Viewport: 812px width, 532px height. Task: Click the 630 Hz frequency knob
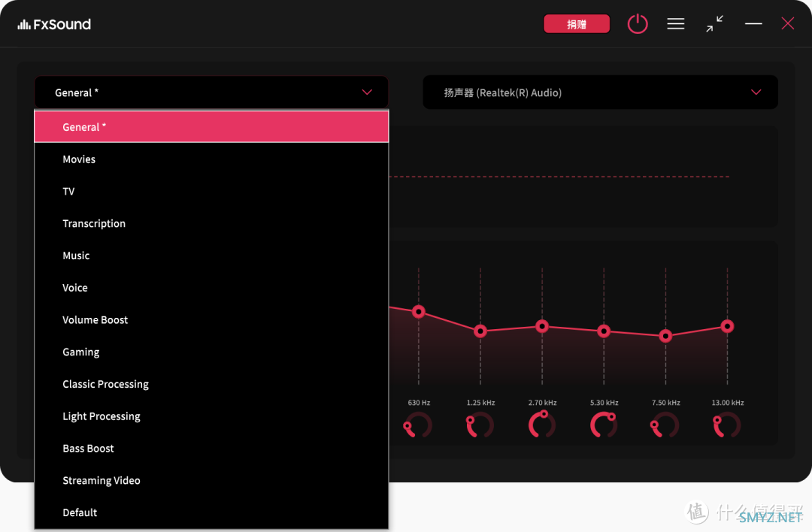(418, 425)
